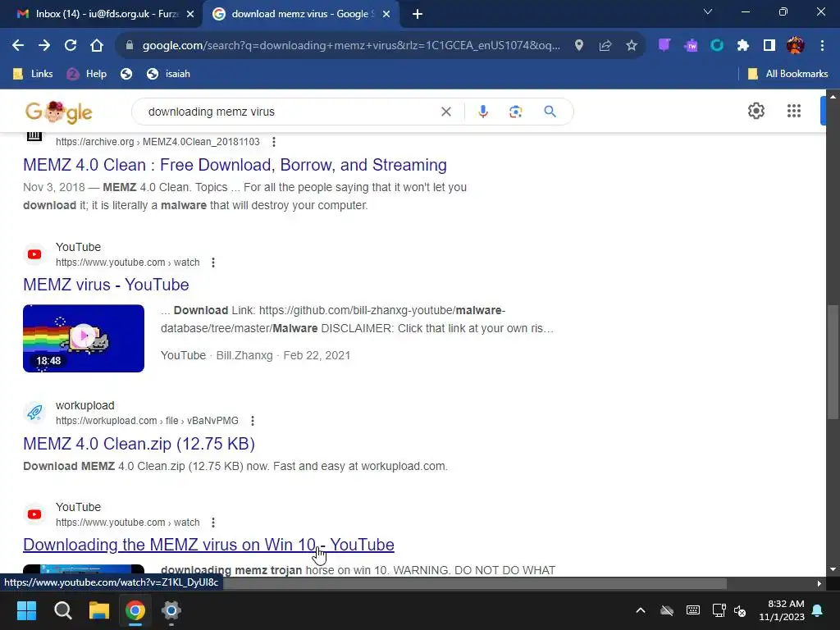The image size is (840, 630).
Task: Open Google quick settings gear
Action: (x=756, y=111)
